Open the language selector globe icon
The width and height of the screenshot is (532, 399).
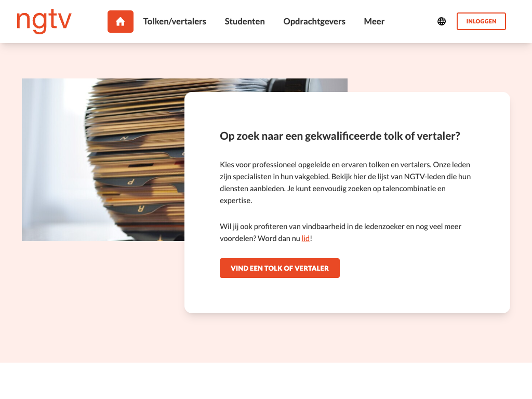coord(442,21)
